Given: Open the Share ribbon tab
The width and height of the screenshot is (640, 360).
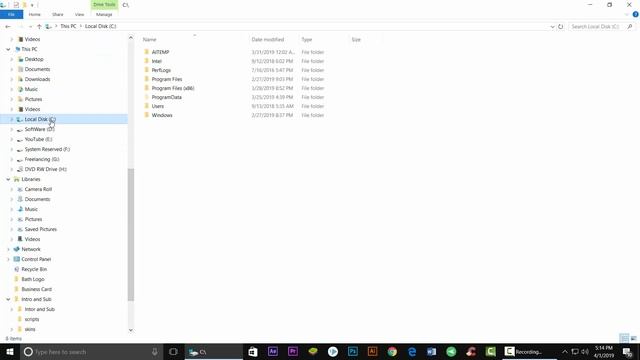Looking at the screenshot, I should point(58,14).
